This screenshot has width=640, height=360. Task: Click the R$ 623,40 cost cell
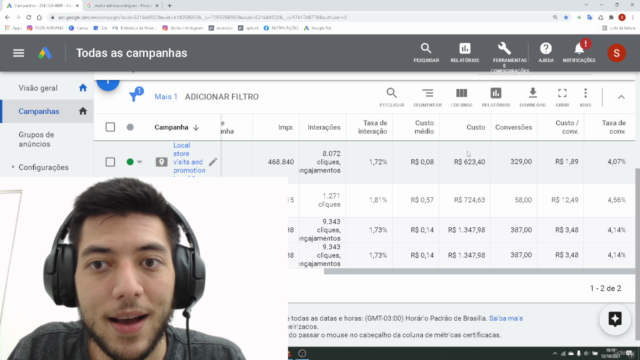pos(469,162)
